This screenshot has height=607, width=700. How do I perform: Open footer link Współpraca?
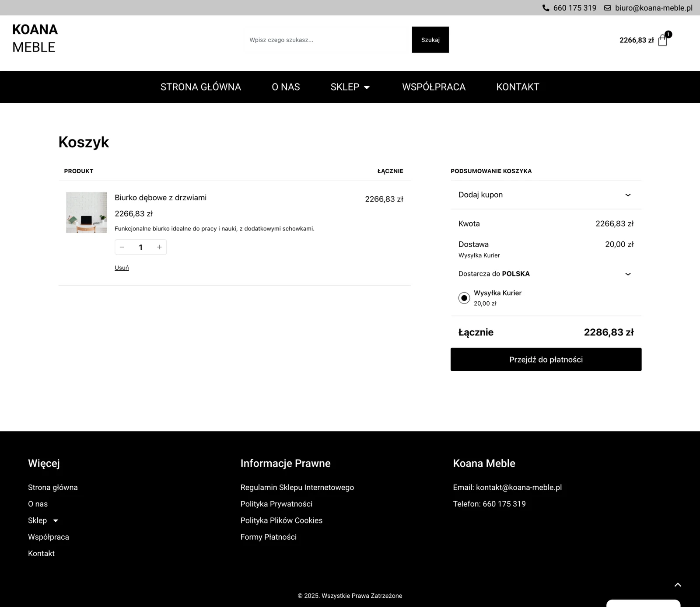point(49,537)
